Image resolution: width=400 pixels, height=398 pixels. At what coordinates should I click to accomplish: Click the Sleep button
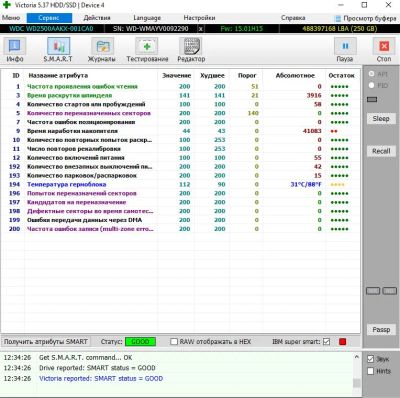(381, 119)
